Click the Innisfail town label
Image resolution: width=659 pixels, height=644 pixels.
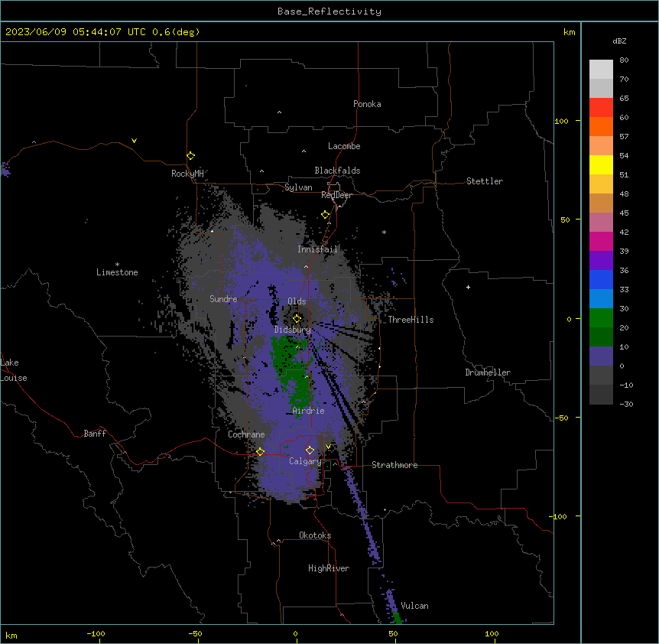pos(317,249)
